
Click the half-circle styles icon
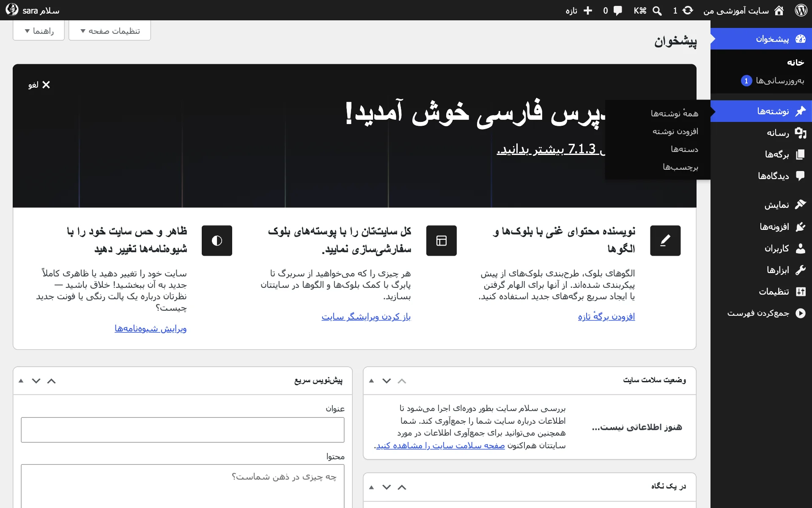(x=217, y=240)
